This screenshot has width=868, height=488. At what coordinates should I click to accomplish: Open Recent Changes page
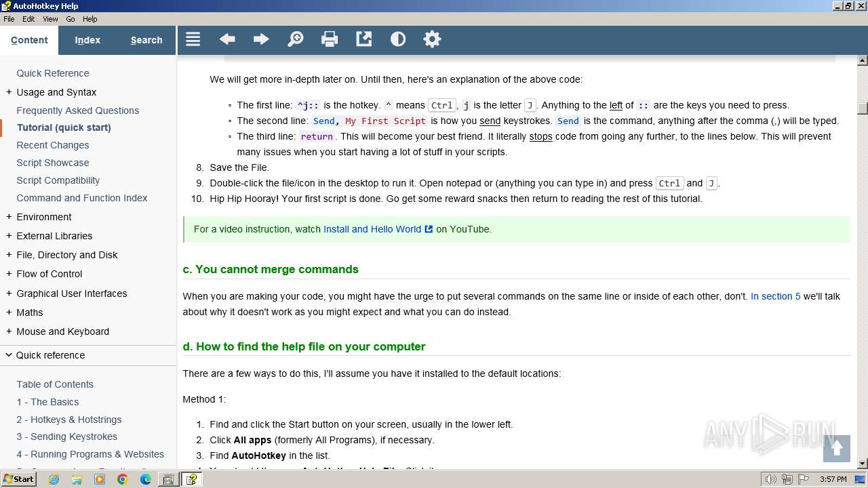pos(53,145)
